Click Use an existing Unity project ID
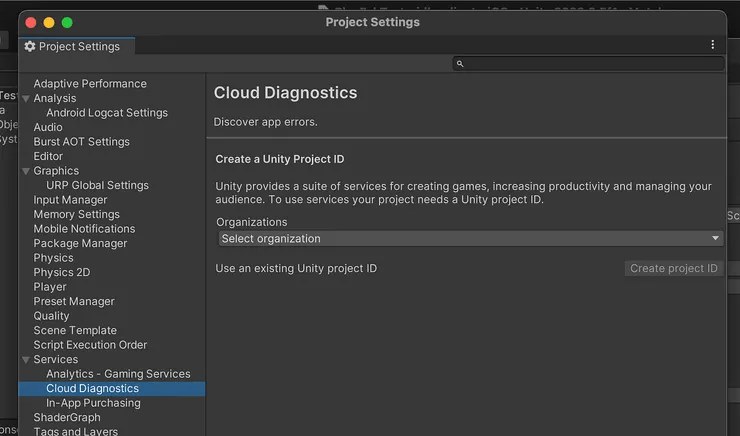 297,268
